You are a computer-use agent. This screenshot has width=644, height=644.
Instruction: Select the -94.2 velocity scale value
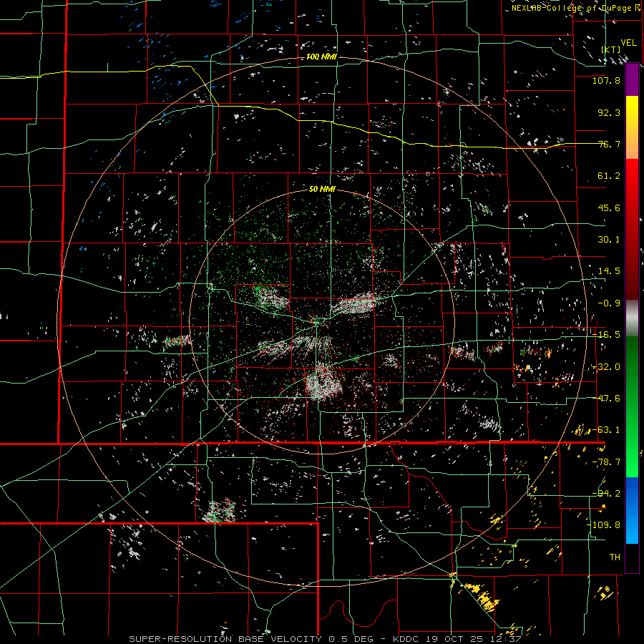coord(606,494)
